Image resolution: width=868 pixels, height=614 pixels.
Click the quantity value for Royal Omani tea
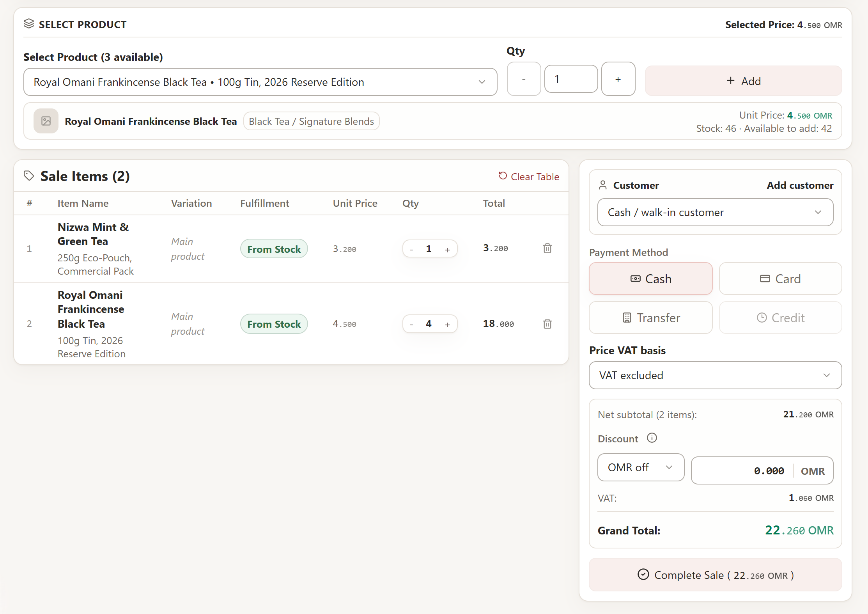point(429,324)
